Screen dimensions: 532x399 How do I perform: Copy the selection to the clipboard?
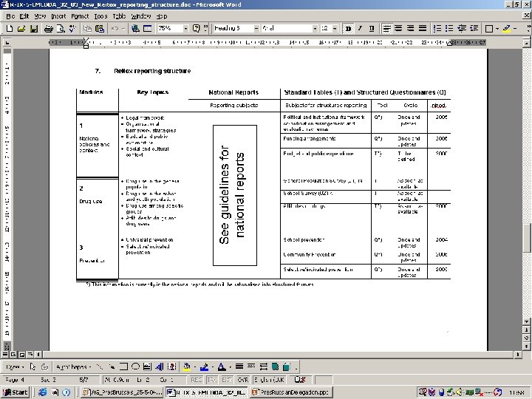(87, 29)
